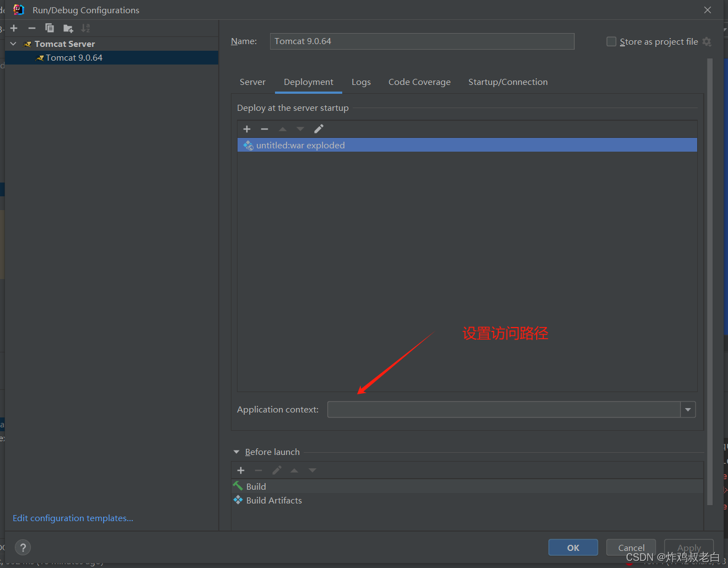Open the Logs tab

[x=361, y=82]
